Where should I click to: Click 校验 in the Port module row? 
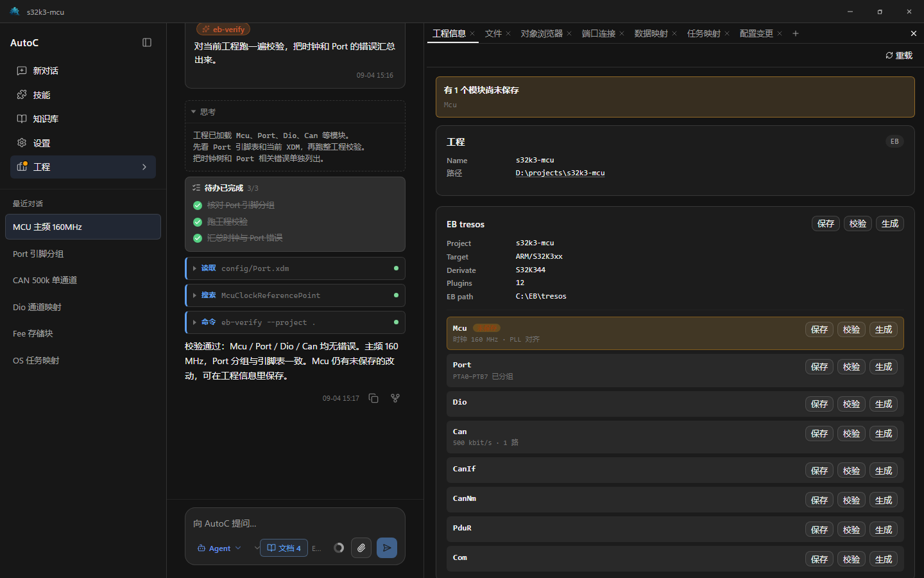(x=851, y=367)
